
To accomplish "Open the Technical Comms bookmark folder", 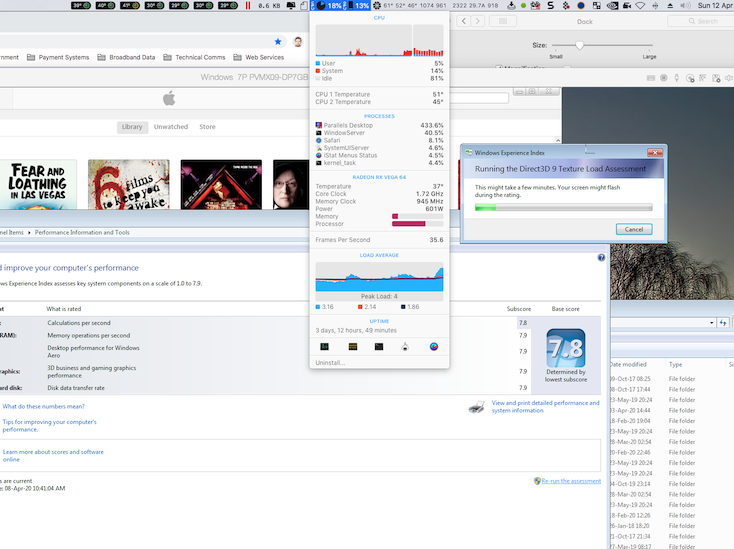I will (x=194, y=57).
